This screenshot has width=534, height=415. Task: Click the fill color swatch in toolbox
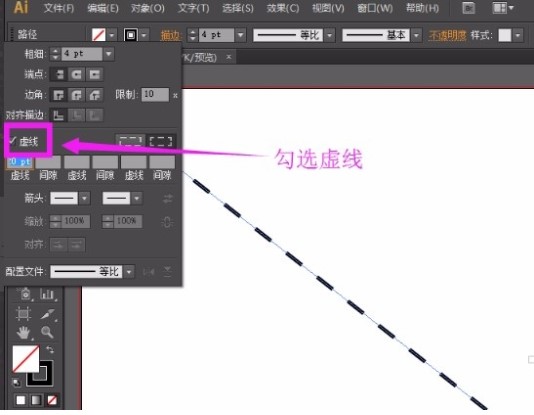click(26, 359)
